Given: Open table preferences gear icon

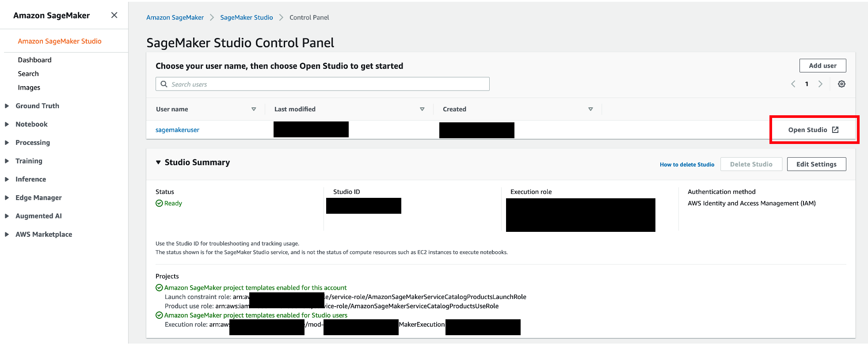Looking at the screenshot, I should coord(841,84).
